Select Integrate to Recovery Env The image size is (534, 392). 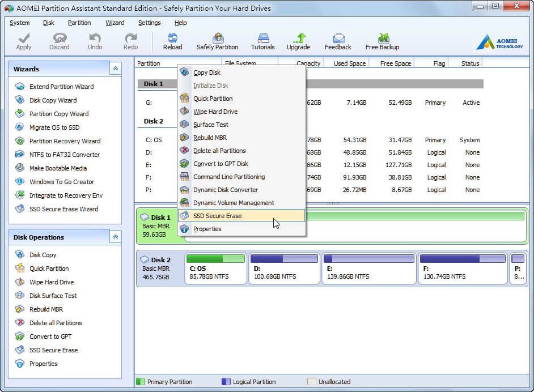(66, 195)
